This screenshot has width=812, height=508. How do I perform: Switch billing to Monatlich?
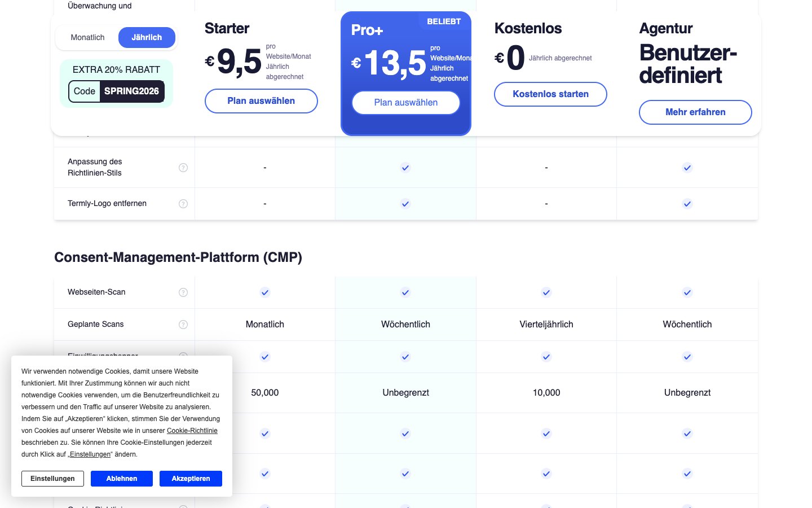coord(87,38)
